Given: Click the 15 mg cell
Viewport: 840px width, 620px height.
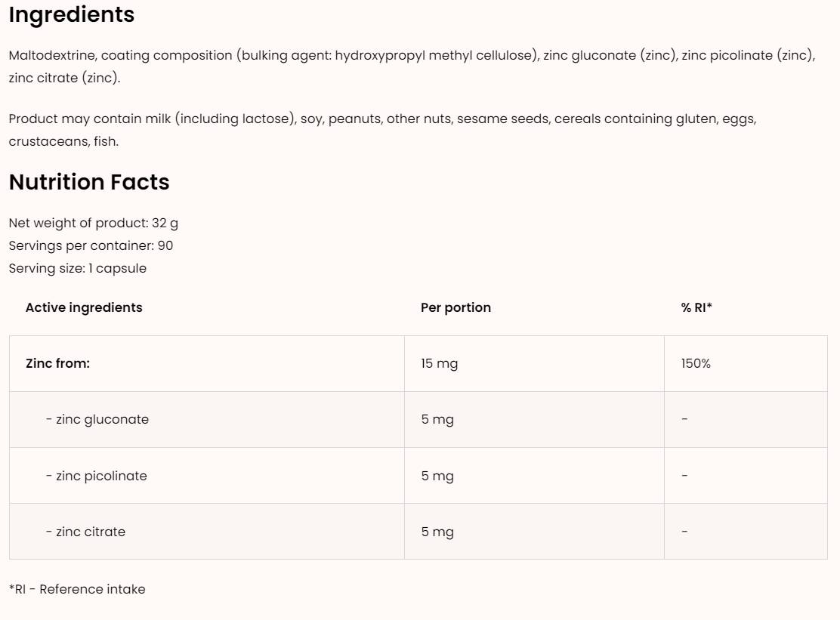Looking at the screenshot, I should (x=440, y=363).
